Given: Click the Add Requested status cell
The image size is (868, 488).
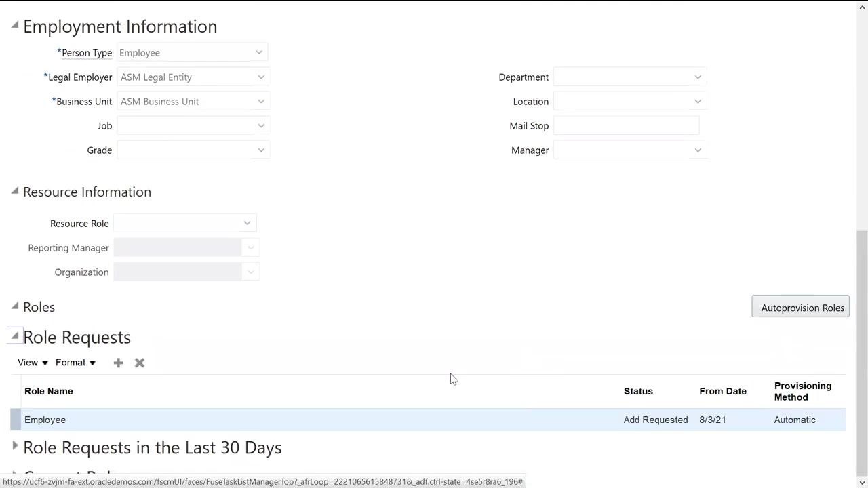Looking at the screenshot, I should (656, 420).
